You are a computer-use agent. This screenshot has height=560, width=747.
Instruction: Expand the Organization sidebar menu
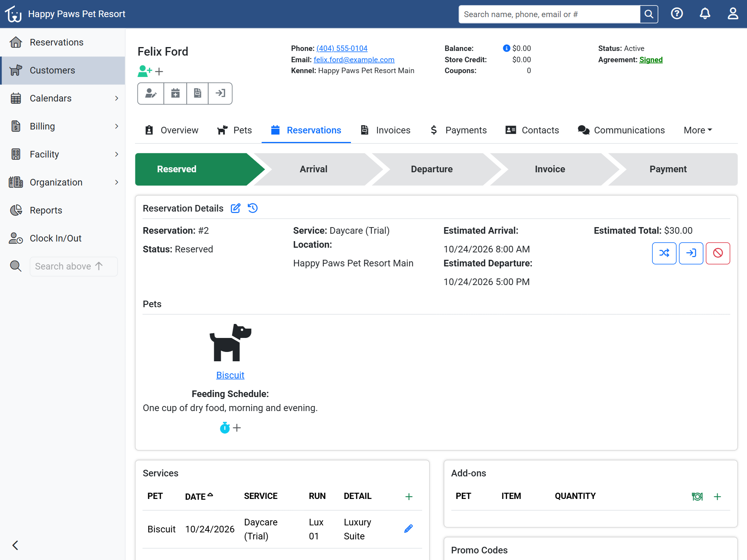pyautogui.click(x=63, y=182)
